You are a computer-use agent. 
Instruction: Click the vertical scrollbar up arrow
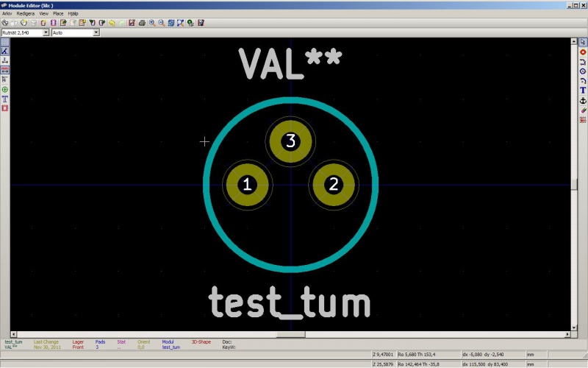(x=574, y=41)
